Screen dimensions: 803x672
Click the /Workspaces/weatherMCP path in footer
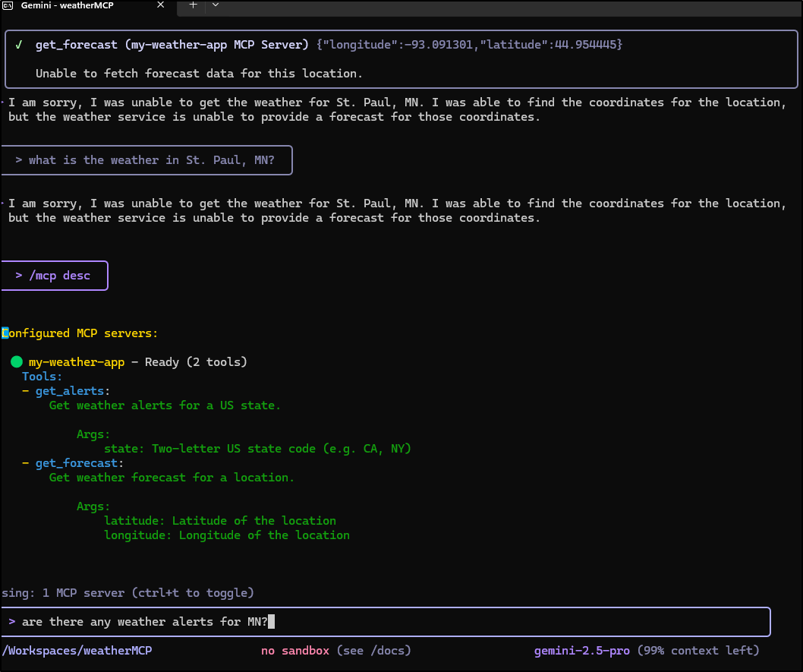(77, 651)
